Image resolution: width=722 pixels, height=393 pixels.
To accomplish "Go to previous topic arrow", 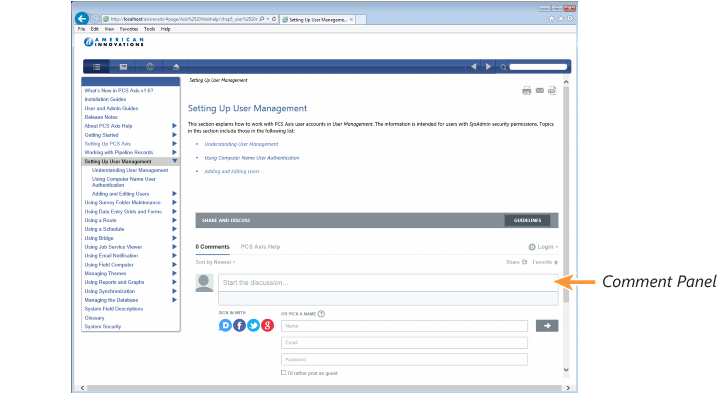I will click(473, 67).
